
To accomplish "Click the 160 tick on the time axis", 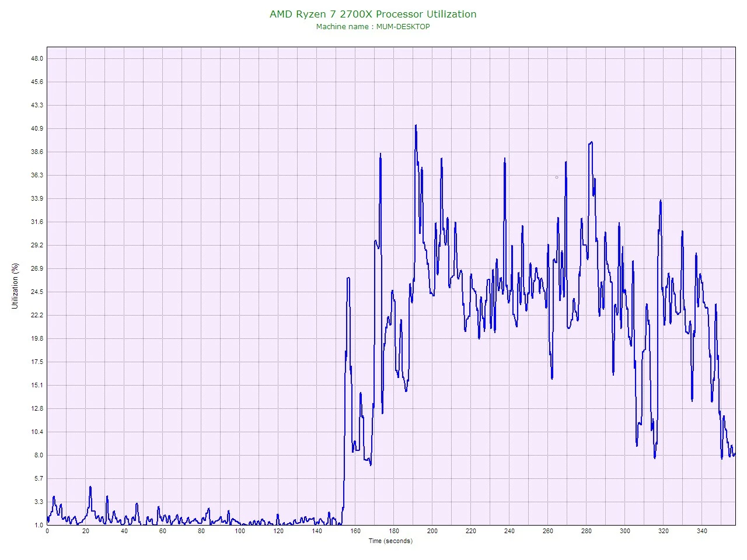I will pyautogui.click(x=355, y=531).
